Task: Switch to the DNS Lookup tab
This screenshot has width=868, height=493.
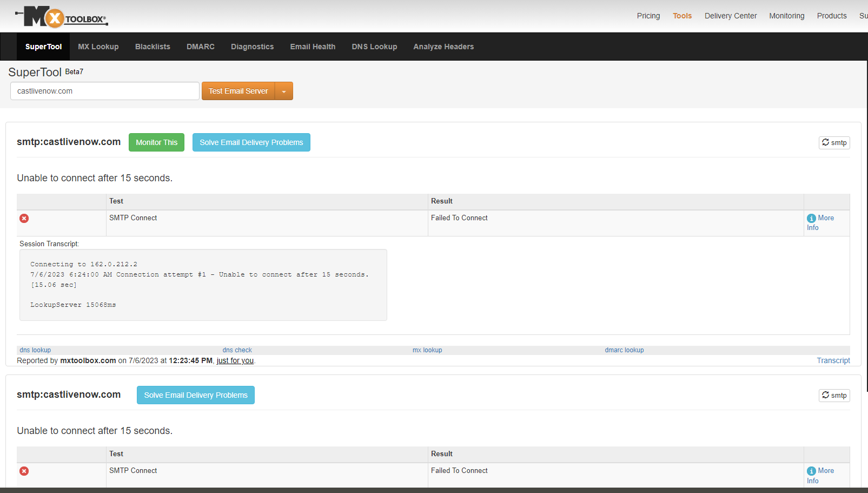Action: [x=374, y=47]
